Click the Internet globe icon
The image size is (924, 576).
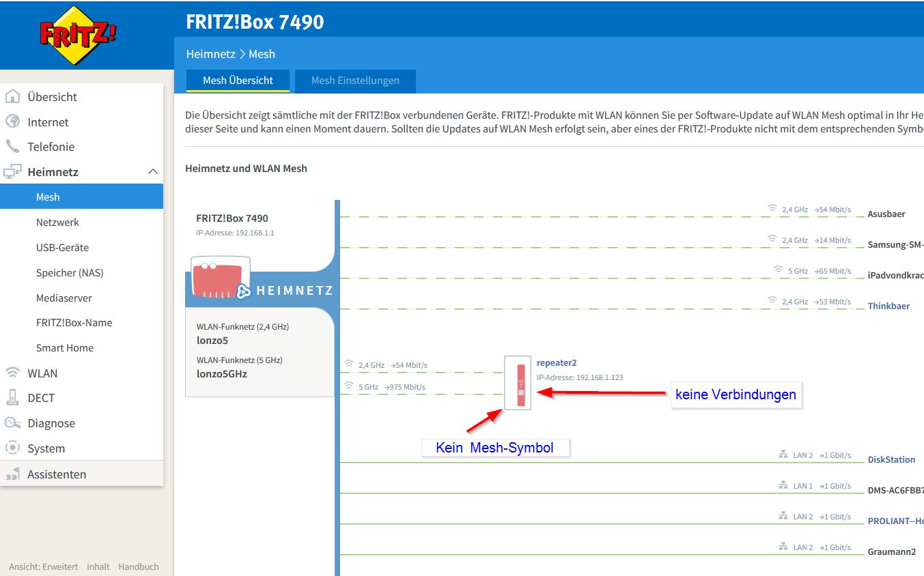click(12, 121)
